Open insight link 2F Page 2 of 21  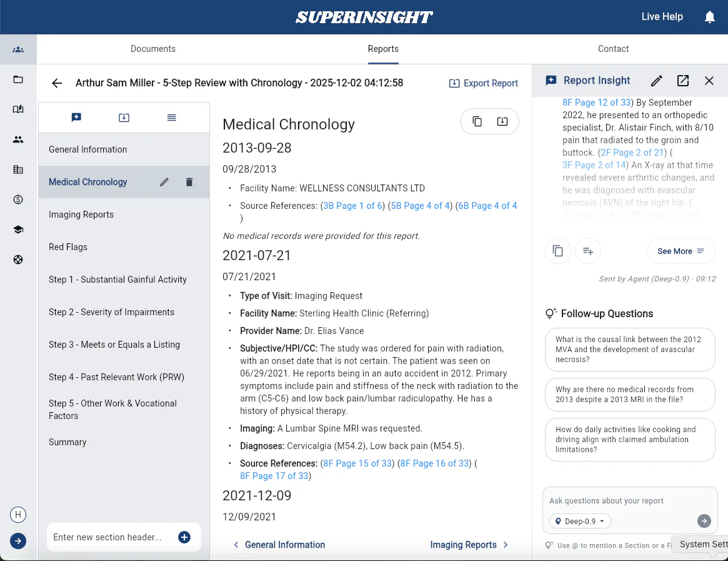click(x=632, y=153)
